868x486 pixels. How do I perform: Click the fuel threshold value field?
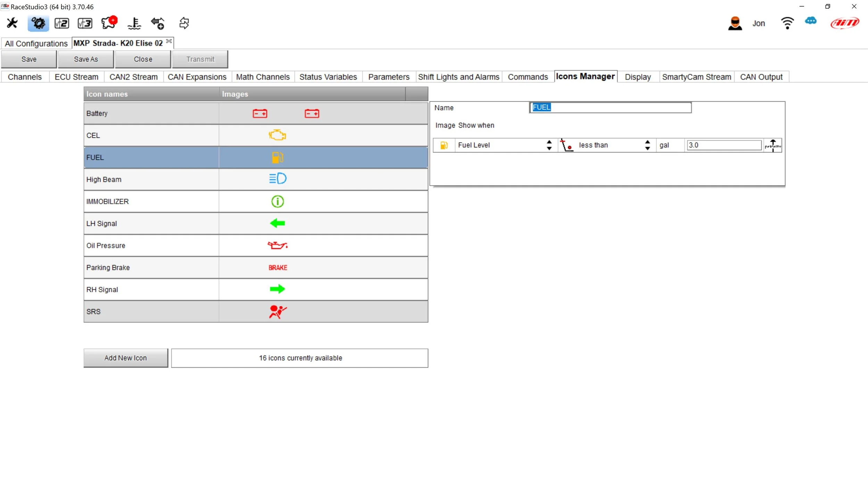(724, 145)
